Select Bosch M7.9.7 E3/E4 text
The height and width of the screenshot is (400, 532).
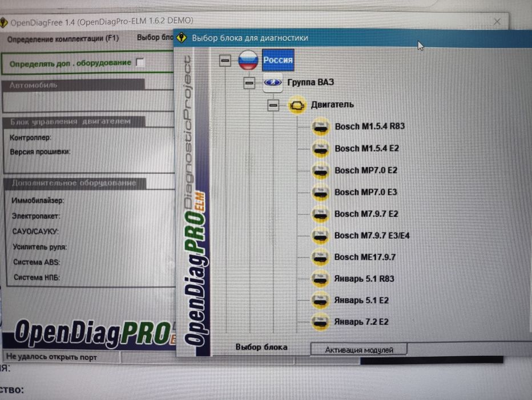(372, 235)
